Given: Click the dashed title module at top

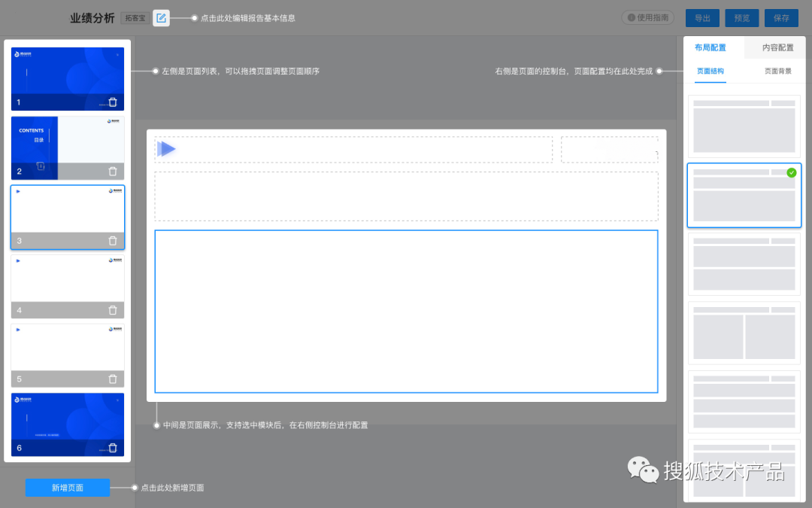Looking at the screenshot, I should point(353,149).
